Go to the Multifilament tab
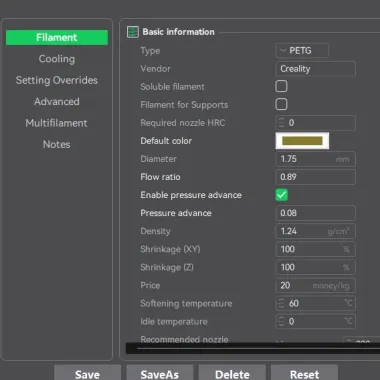380x380 pixels. 57,123
